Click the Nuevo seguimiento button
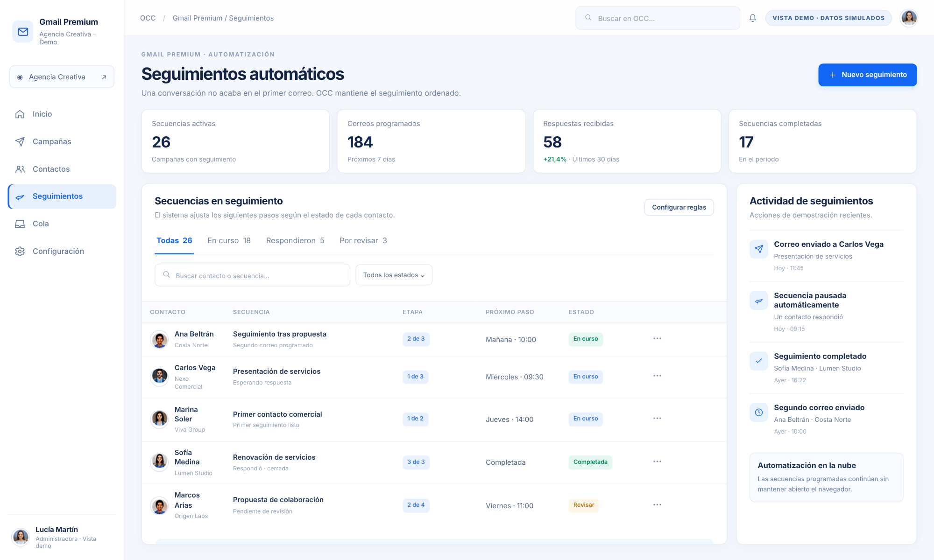The height and width of the screenshot is (560, 934). point(867,75)
